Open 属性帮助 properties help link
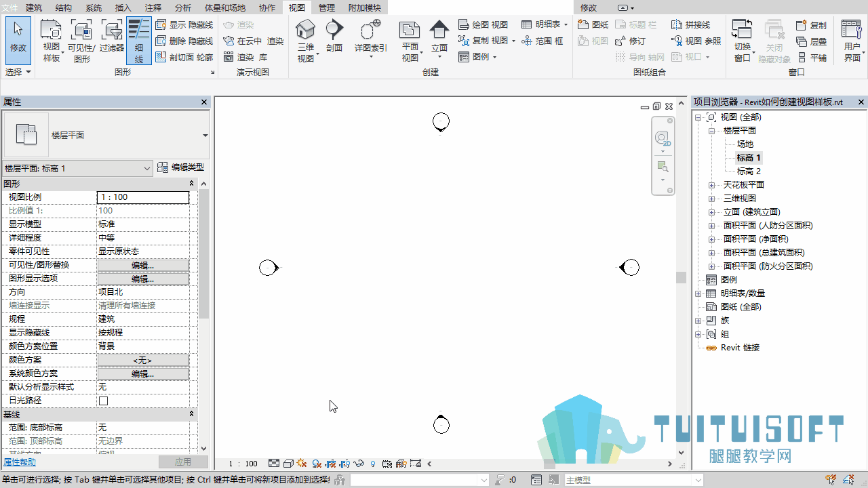The width and height of the screenshot is (868, 488). 20,462
